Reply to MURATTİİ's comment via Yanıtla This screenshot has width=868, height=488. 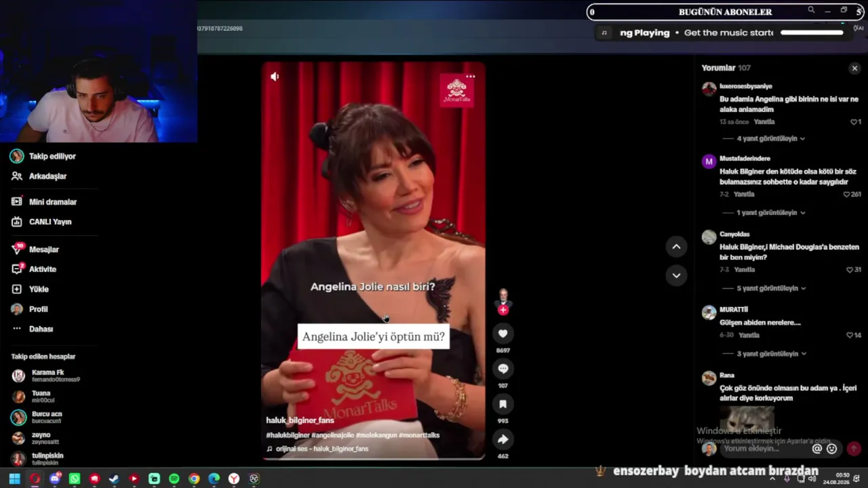coord(749,335)
